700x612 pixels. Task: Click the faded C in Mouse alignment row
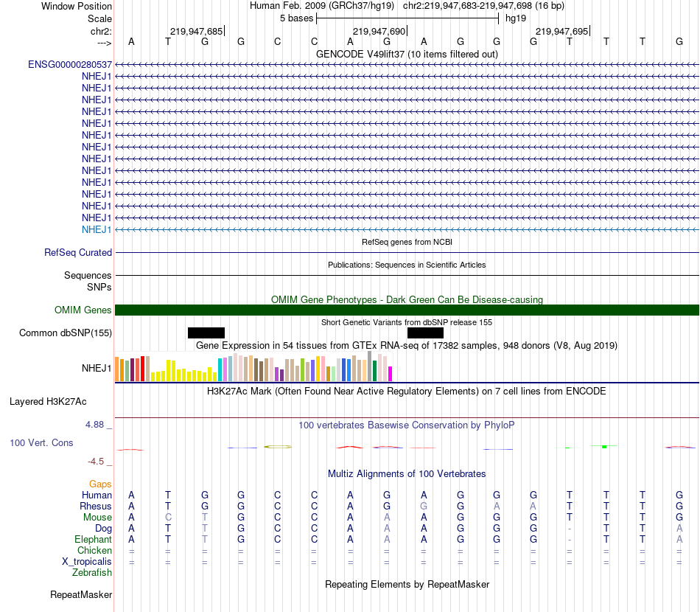point(168,518)
